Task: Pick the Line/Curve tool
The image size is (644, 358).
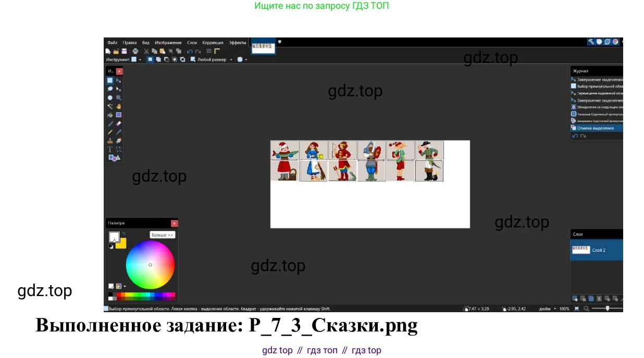Action: click(x=119, y=149)
